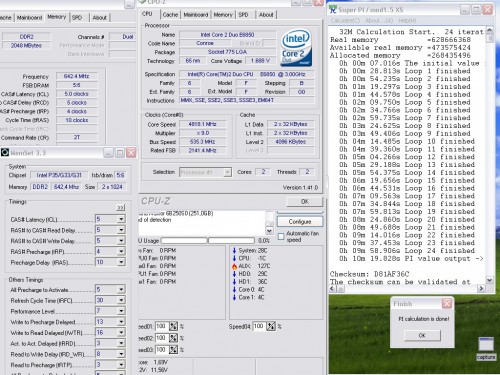Open the Performance Level dropdown

coord(121,311)
